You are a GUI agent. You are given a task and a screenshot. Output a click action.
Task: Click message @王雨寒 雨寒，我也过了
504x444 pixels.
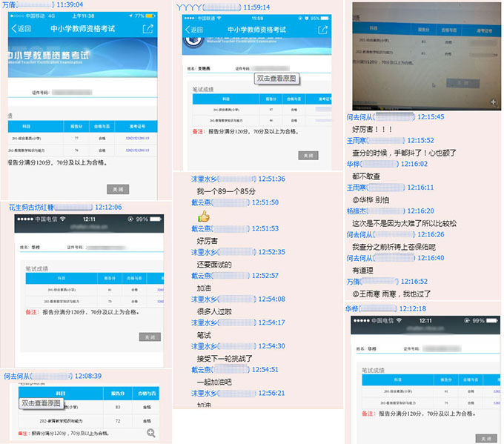click(391, 294)
